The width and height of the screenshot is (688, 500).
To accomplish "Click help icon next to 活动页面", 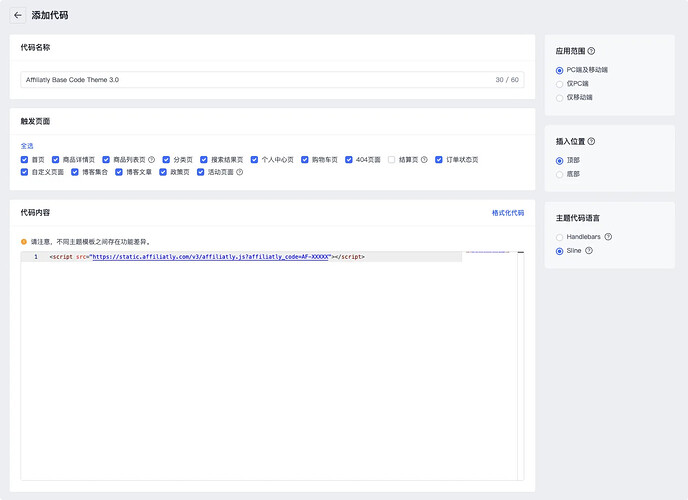I will (x=240, y=172).
